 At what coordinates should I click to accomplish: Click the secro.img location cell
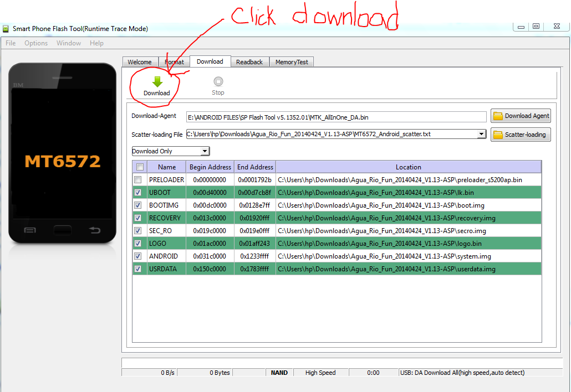pos(408,230)
